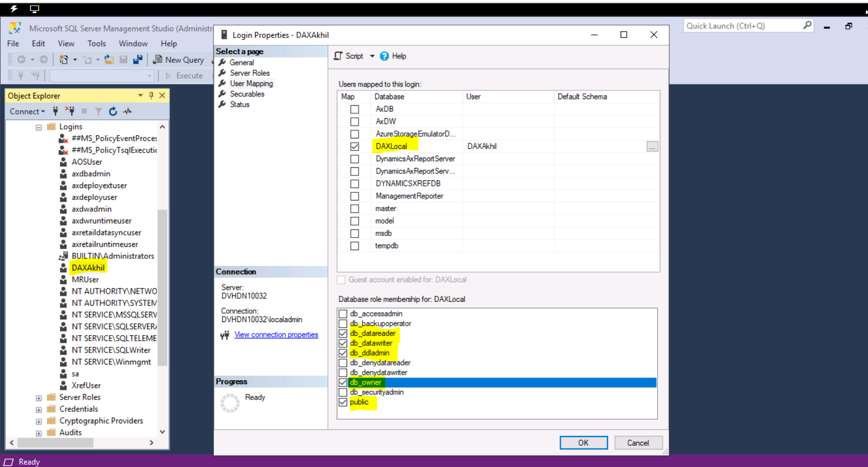The image size is (868, 467).
Task: Expand the Cryptographic Providers folder
Action: [39, 422]
